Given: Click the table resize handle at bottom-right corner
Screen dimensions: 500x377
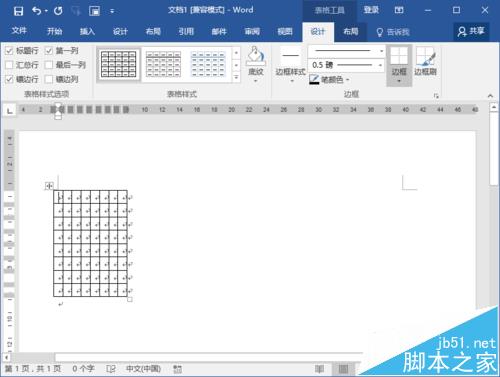Looking at the screenshot, I should click(x=130, y=299).
